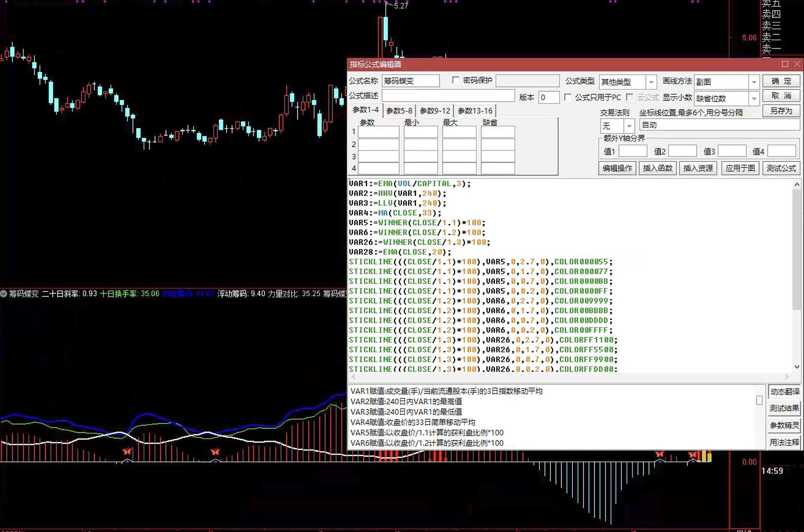The width and height of the screenshot is (804, 532).
Task: Click 插入函数 button
Action: pyautogui.click(x=658, y=168)
